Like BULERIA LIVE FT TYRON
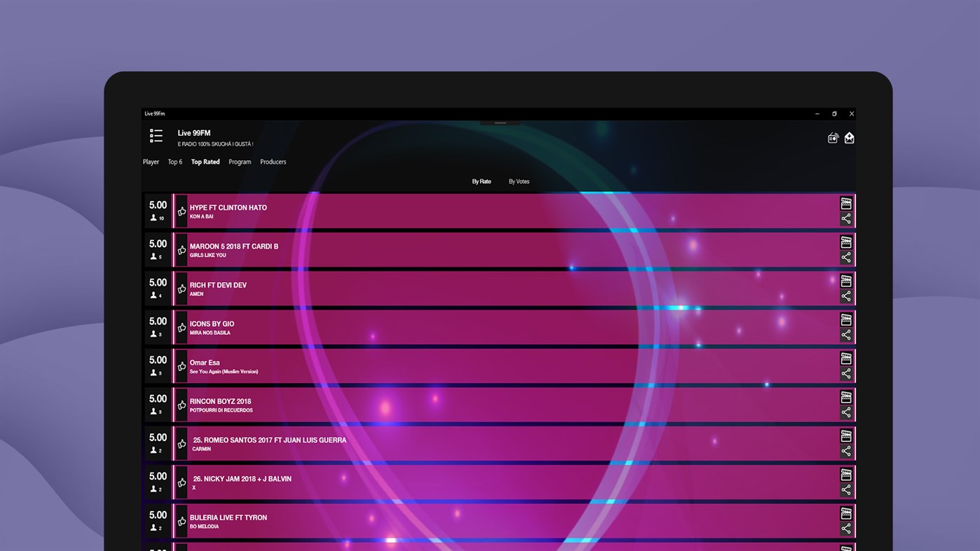 [x=182, y=522]
